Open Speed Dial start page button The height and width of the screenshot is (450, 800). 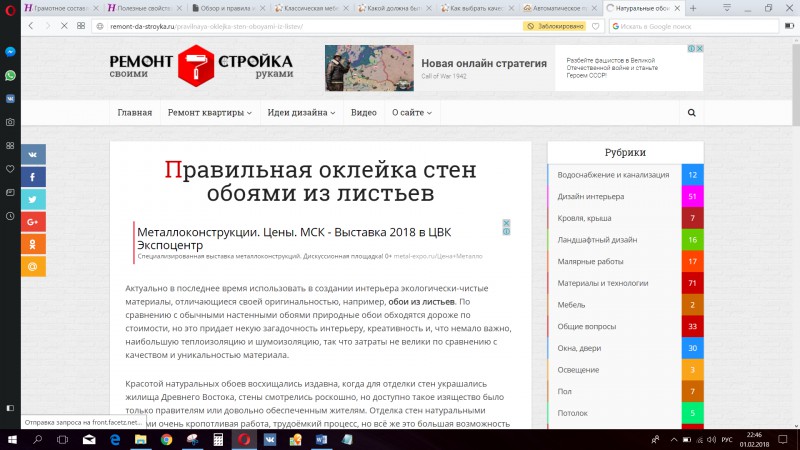(81, 26)
